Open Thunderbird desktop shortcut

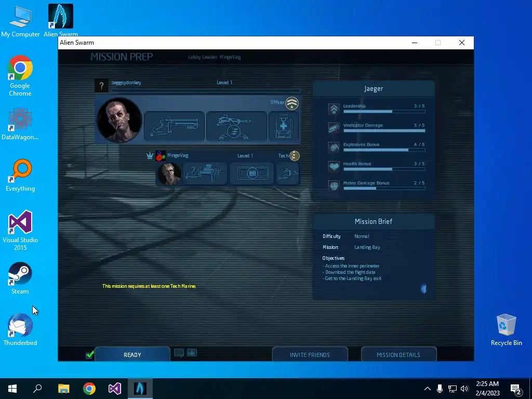pyautogui.click(x=20, y=329)
